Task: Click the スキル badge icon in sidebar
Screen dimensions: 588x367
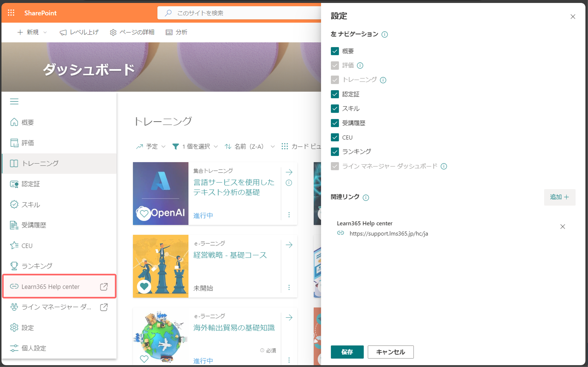Action: (14, 204)
